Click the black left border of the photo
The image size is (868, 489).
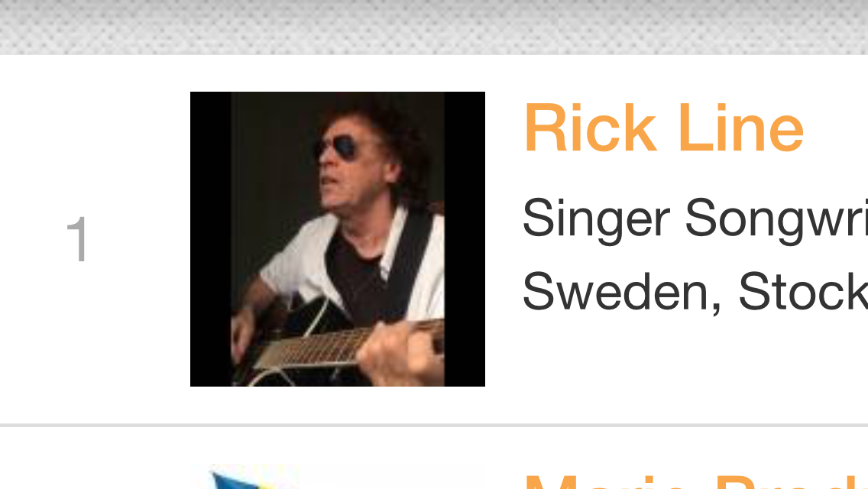click(210, 238)
